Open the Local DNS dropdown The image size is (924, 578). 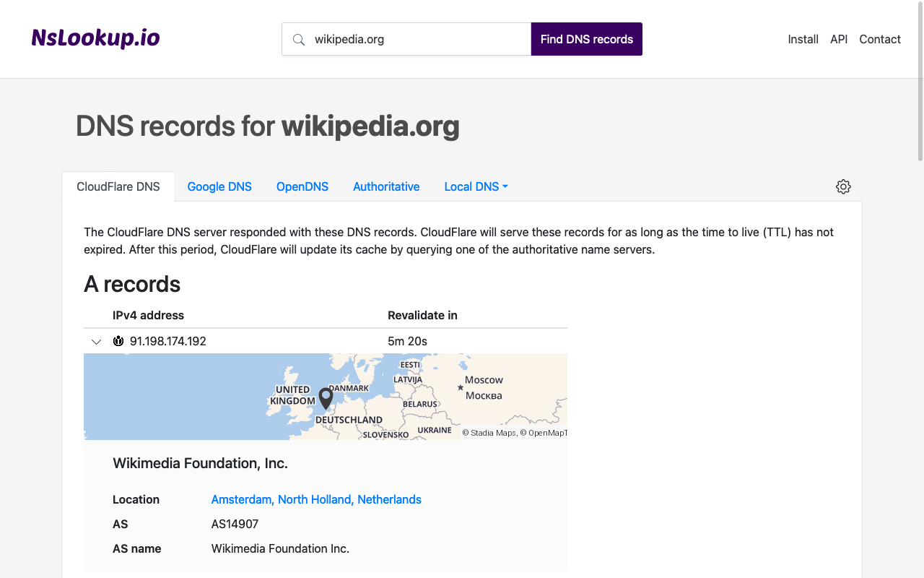(x=476, y=186)
